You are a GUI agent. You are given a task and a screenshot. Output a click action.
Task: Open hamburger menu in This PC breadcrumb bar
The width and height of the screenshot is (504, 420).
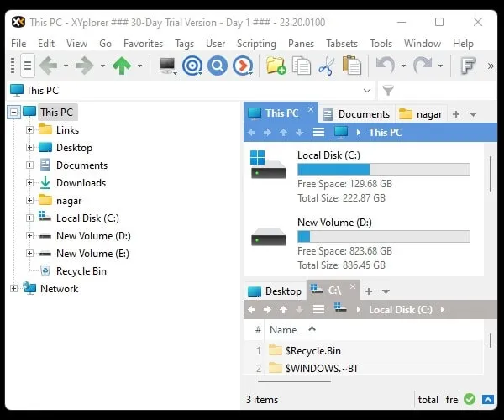point(318,133)
